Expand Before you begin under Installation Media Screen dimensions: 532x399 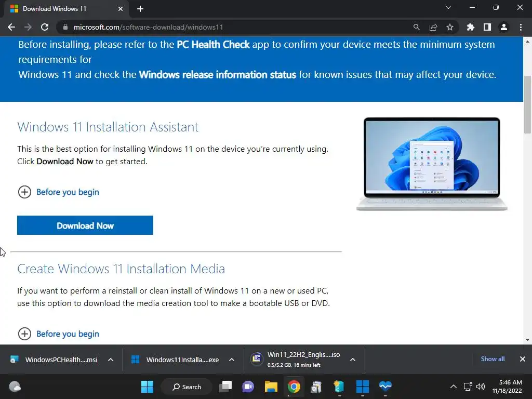pos(58,334)
